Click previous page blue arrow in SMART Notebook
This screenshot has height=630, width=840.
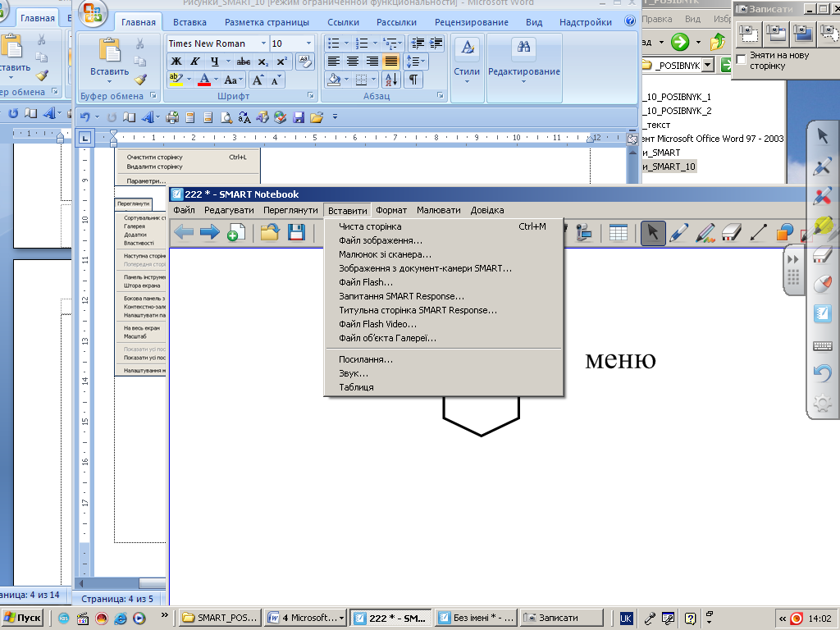coord(184,232)
